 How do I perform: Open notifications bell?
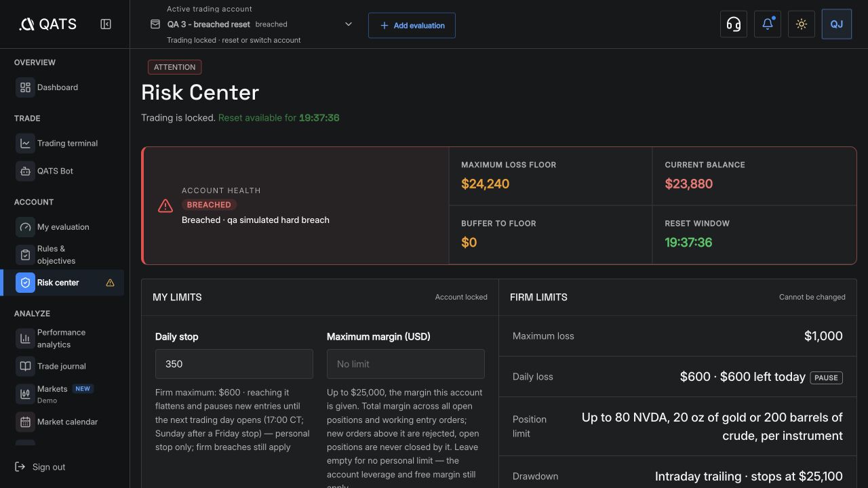pyautogui.click(x=768, y=24)
